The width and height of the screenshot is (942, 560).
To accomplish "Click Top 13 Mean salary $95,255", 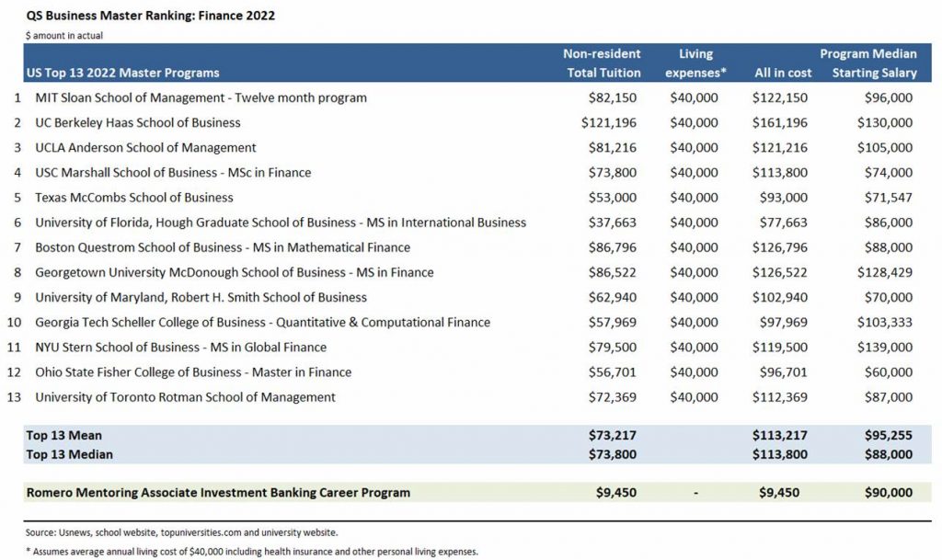I will coord(889,435).
